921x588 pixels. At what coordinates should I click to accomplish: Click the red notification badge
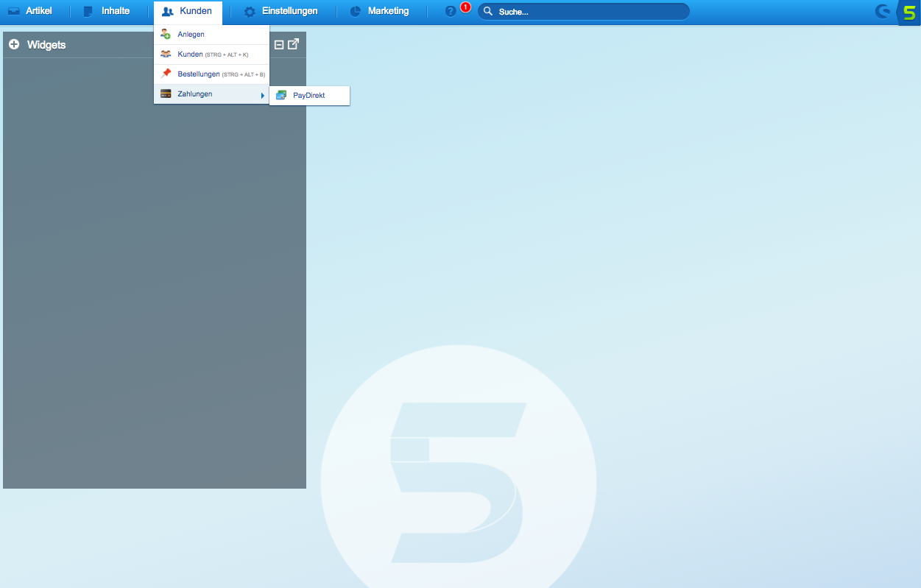pyautogui.click(x=465, y=7)
